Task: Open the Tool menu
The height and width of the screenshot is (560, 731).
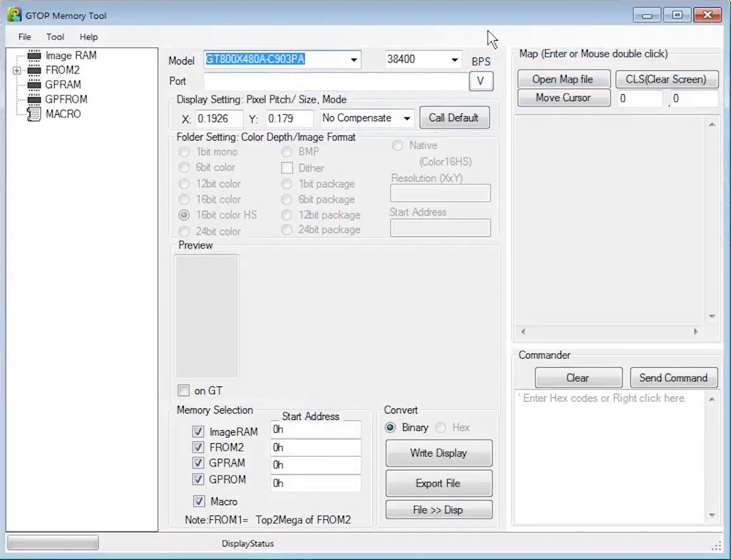Action: 55,37
